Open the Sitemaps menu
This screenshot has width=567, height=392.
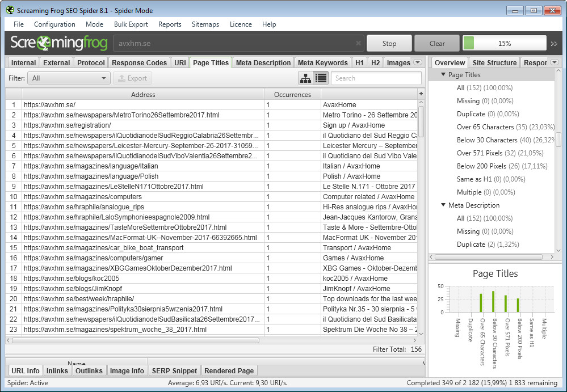click(205, 24)
